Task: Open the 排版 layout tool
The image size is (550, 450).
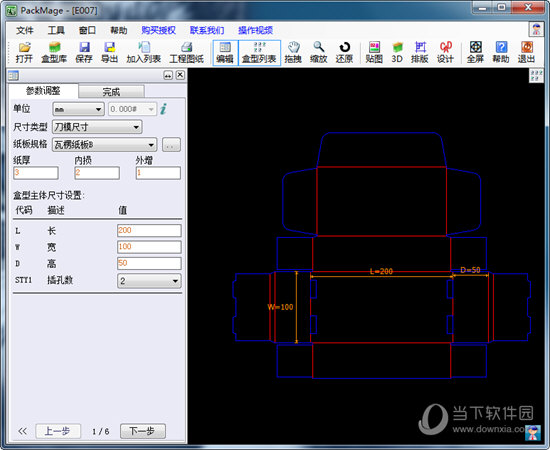Action: tap(420, 53)
